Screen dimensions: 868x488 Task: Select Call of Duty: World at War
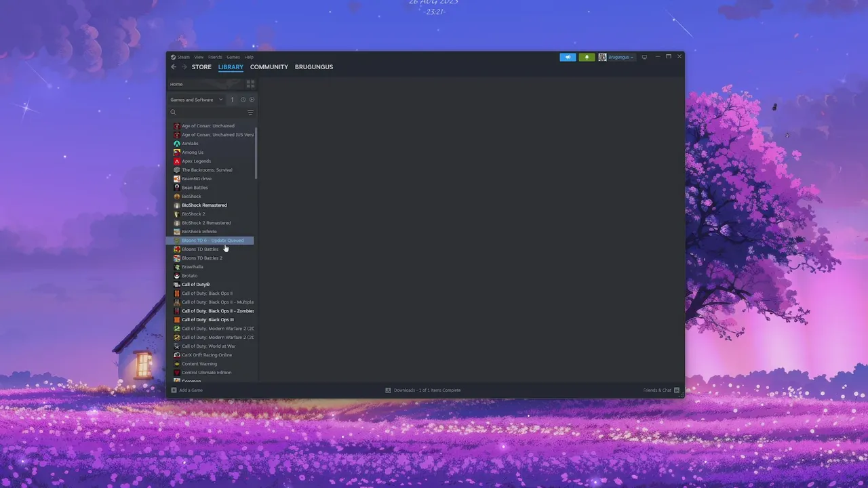point(210,346)
